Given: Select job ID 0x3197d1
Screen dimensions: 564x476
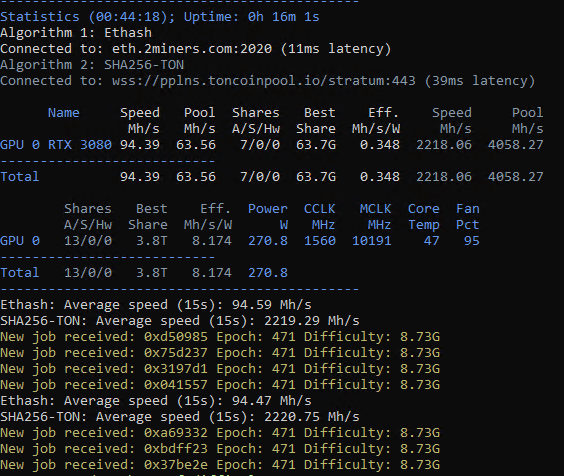Looking at the screenshot, I should 176,369.
